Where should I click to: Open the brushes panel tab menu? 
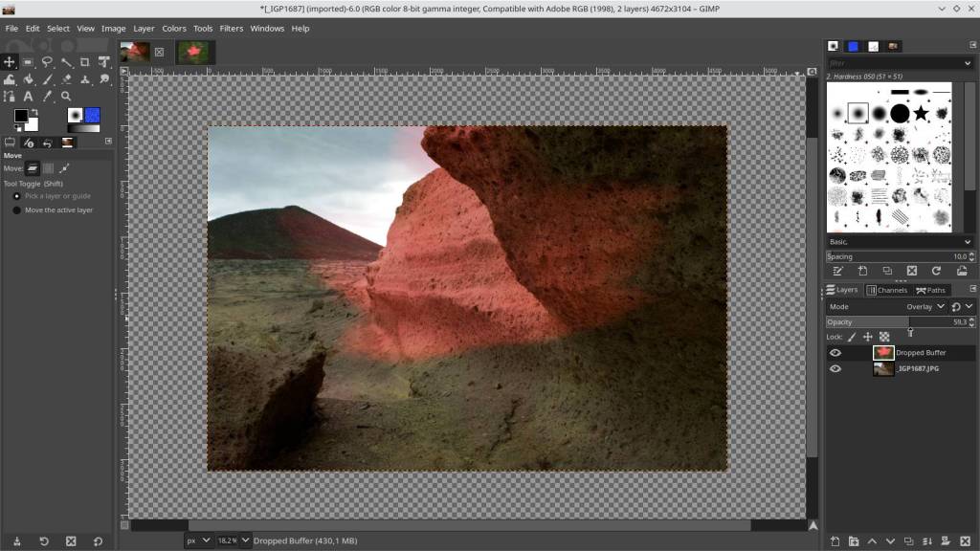(972, 45)
